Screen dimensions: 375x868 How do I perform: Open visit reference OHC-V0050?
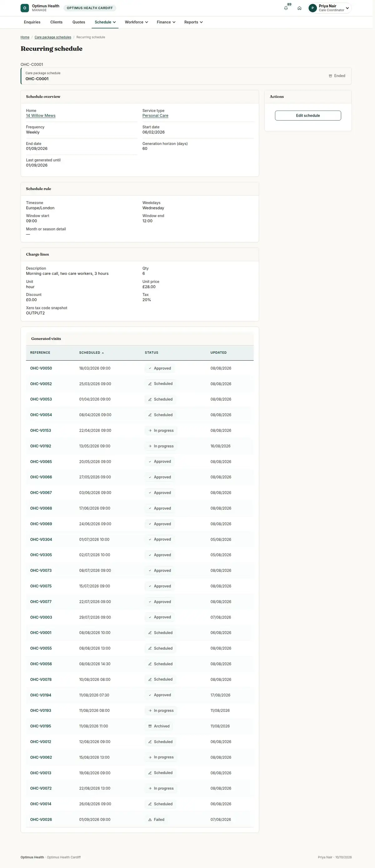point(41,368)
